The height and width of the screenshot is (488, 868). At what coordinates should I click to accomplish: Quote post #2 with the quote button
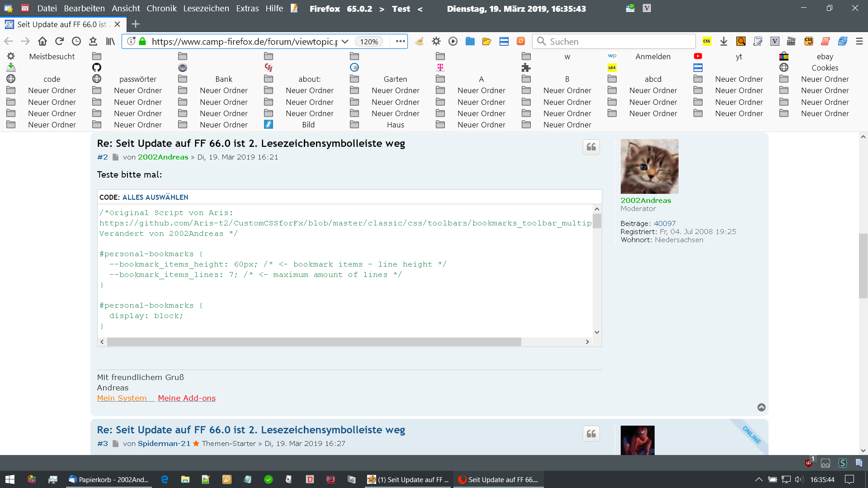pyautogui.click(x=591, y=147)
